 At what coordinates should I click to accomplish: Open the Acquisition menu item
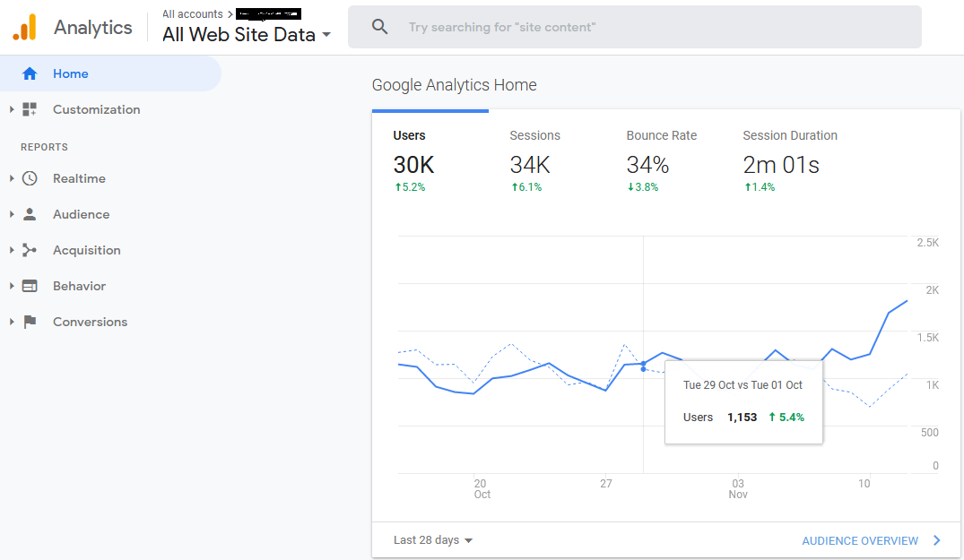[x=87, y=250]
